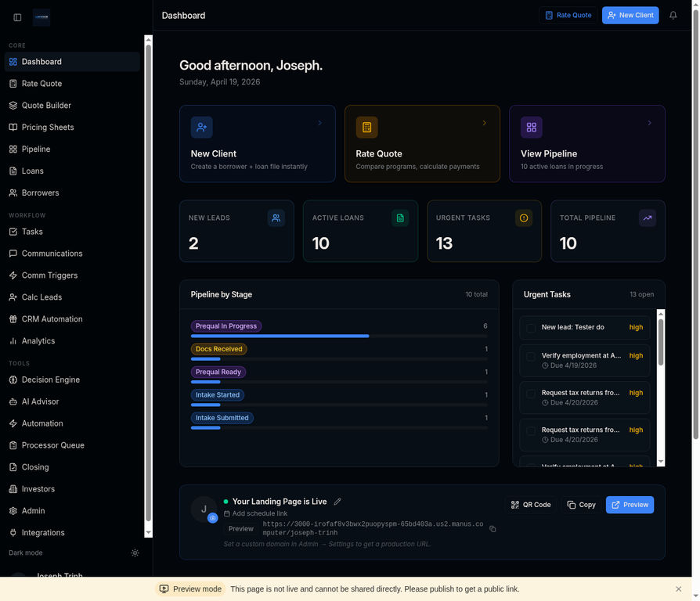This screenshot has width=700, height=601.
Task: Expand the View Pipeline card arrow
Action: pos(649,123)
